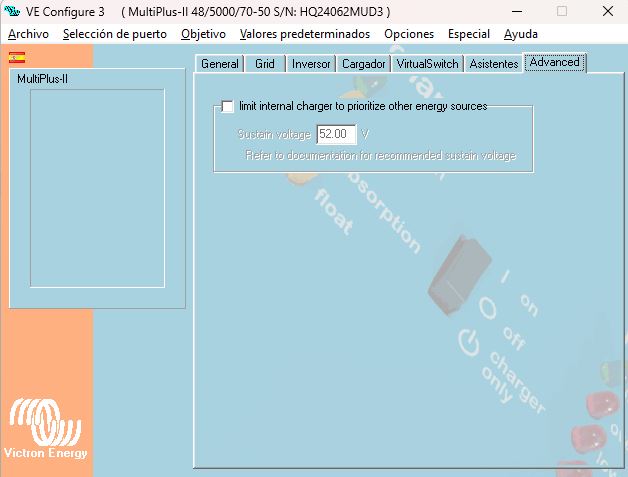
Task: Click the empty MultiPlus-II device list box
Action: [97, 188]
